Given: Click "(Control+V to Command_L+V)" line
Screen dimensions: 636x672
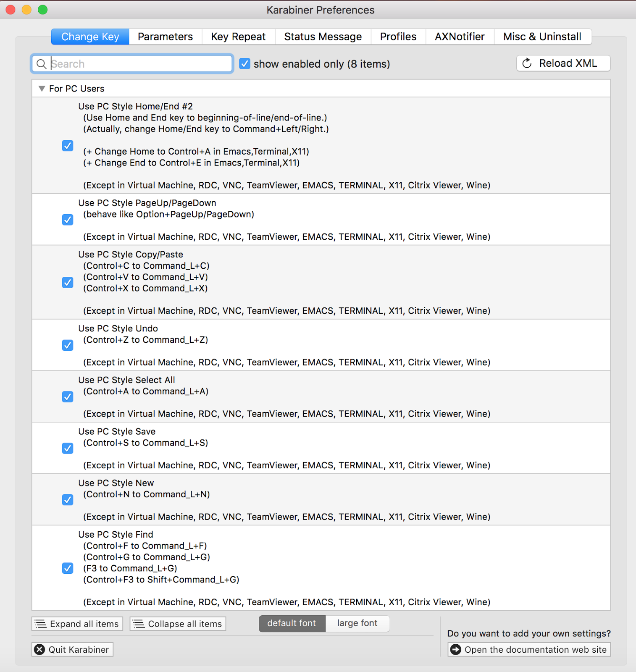Looking at the screenshot, I should (145, 278).
